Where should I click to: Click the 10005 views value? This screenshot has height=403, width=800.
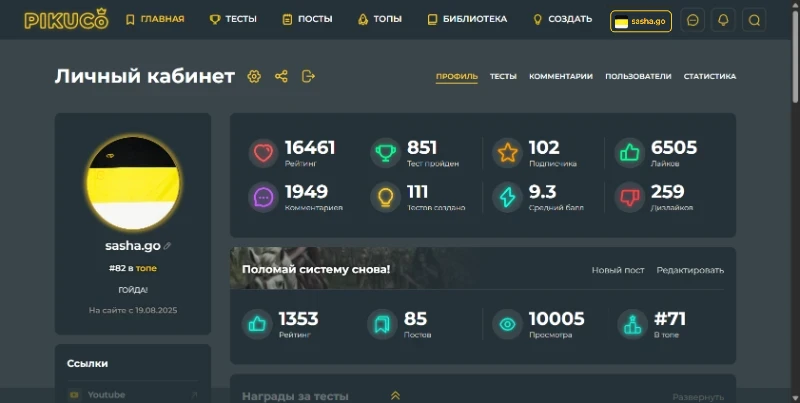557,319
